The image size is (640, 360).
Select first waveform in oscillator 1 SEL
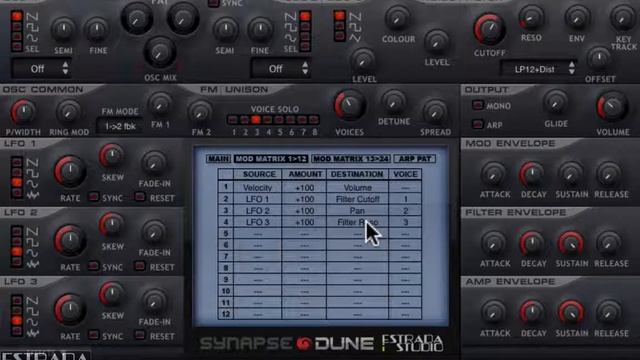coord(17,16)
